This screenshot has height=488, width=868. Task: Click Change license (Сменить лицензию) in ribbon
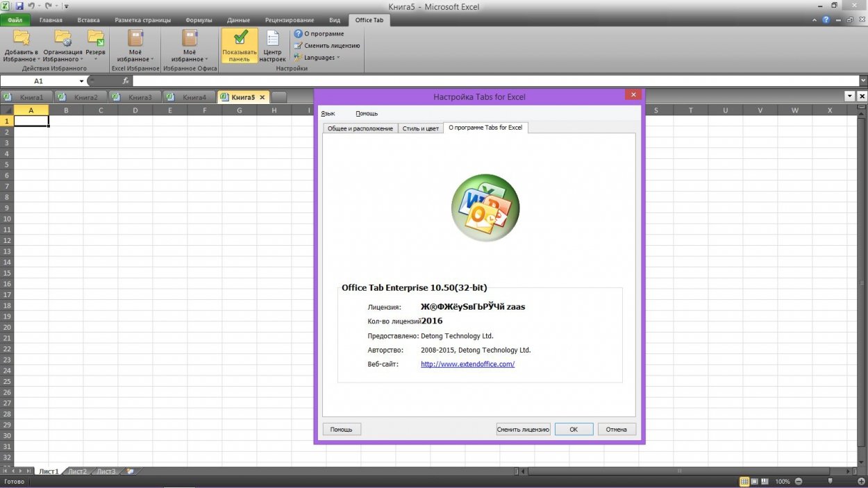click(298, 46)
